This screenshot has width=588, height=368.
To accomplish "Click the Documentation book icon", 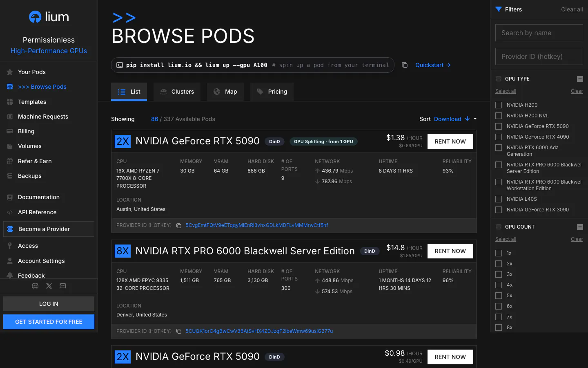I will pyautogui.click(x=10, y=197).
